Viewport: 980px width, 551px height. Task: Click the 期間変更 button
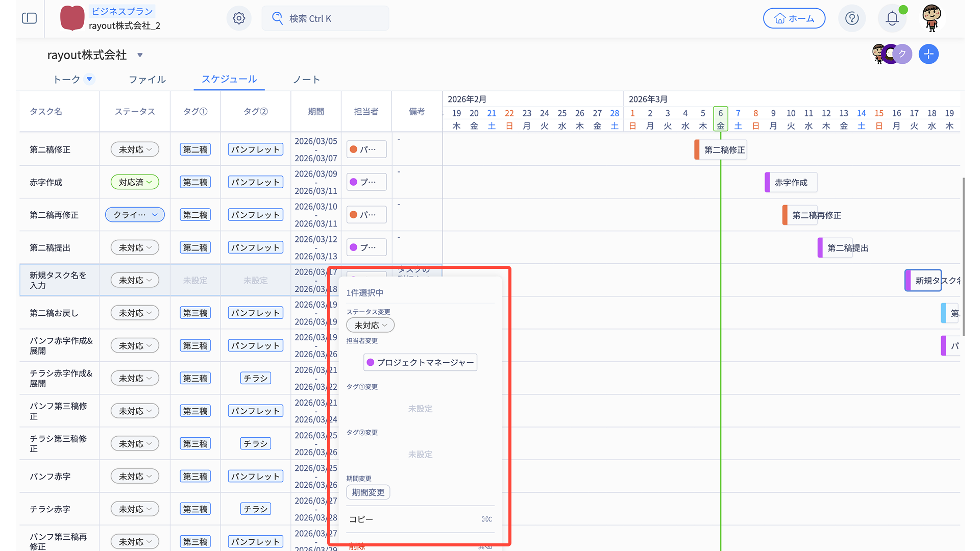tap(368, 492)
